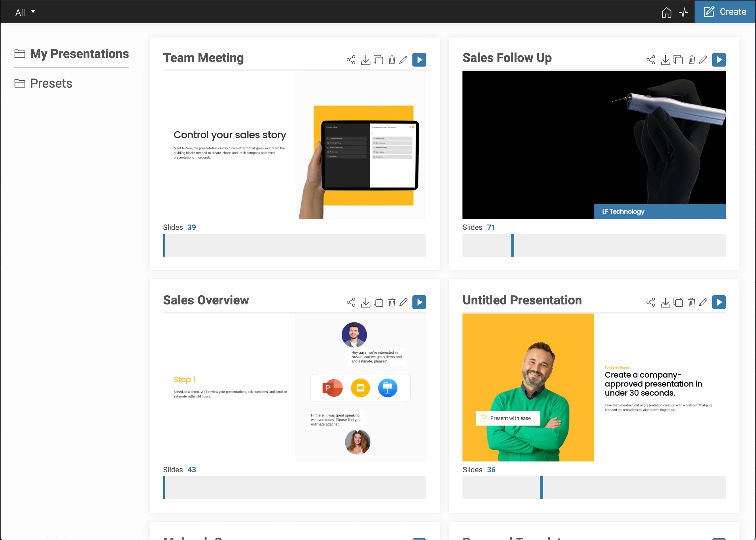Download the Sales Overview presentation

[365, 302]
